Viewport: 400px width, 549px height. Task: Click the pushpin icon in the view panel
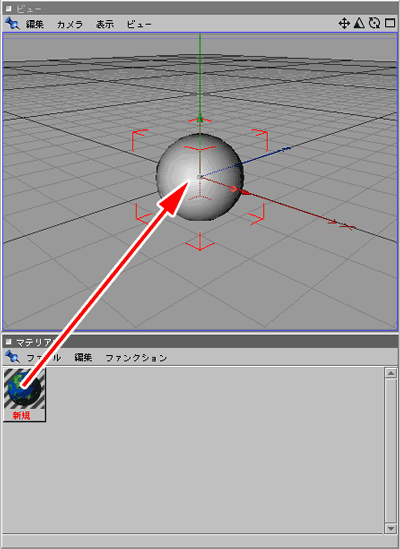coord(12,24)
